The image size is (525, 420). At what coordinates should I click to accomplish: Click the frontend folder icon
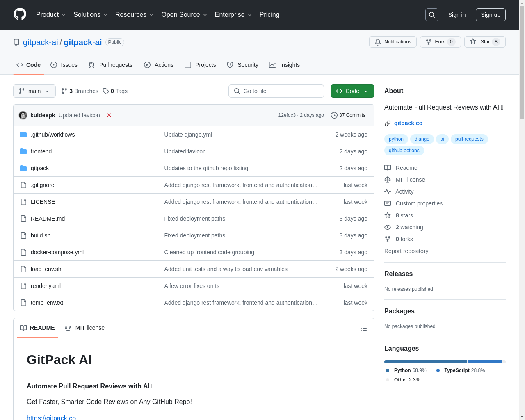(23, 151)
